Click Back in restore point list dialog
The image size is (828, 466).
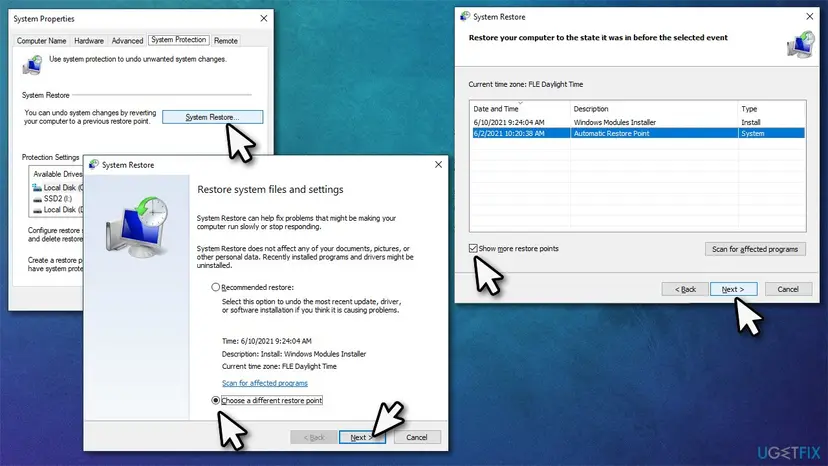[685, 289]
